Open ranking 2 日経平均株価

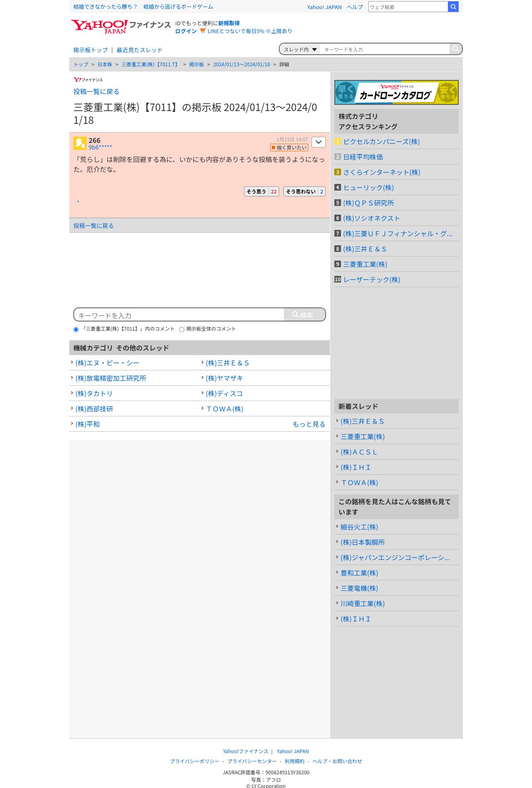click(x=363, y=157)
